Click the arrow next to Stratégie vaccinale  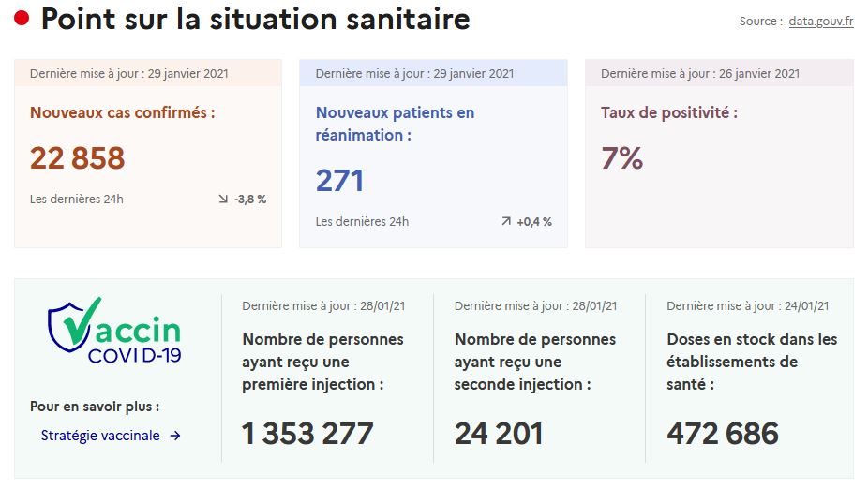click(175, 436)
